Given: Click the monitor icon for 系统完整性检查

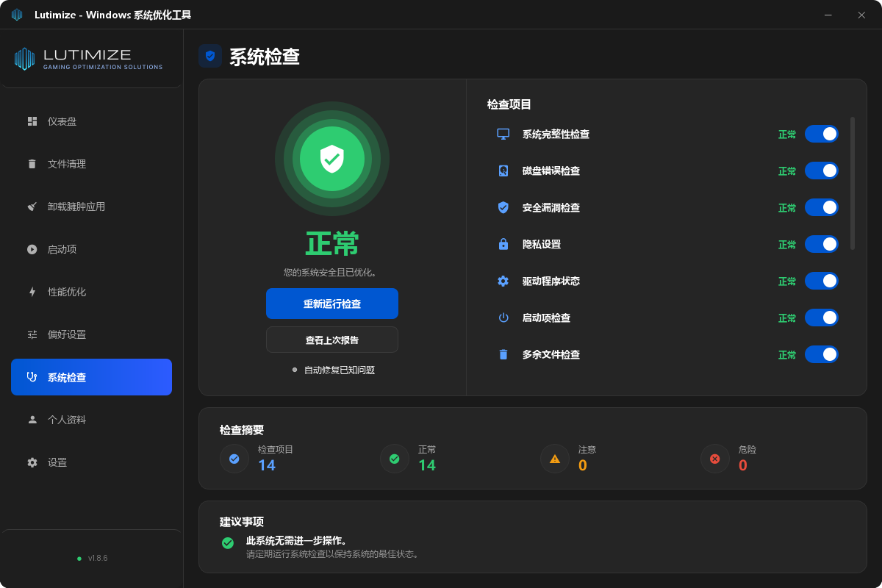Looking at the screenshot, I should pyautogui.click(x=503, y=134).
